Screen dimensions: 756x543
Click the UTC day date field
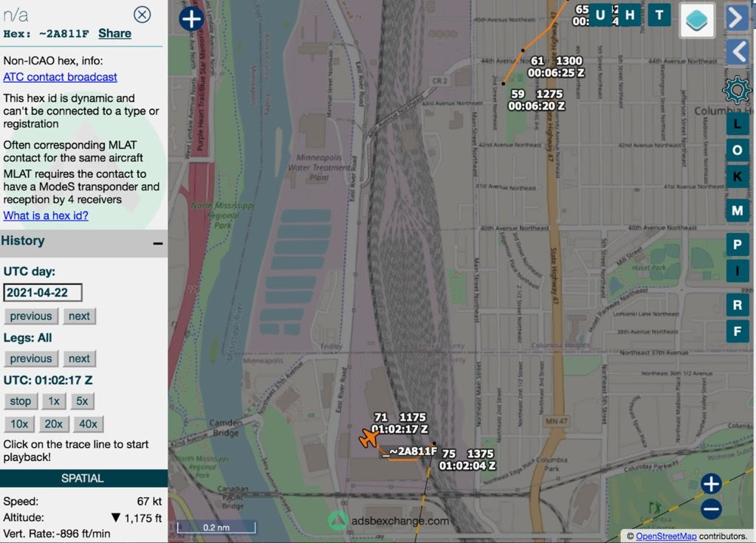pos(43,292)
